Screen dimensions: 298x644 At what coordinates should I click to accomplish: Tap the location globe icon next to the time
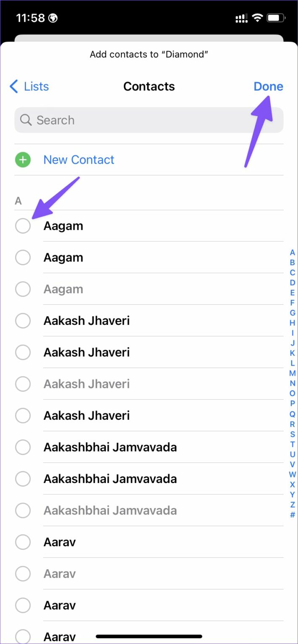[x=52, y=18]
